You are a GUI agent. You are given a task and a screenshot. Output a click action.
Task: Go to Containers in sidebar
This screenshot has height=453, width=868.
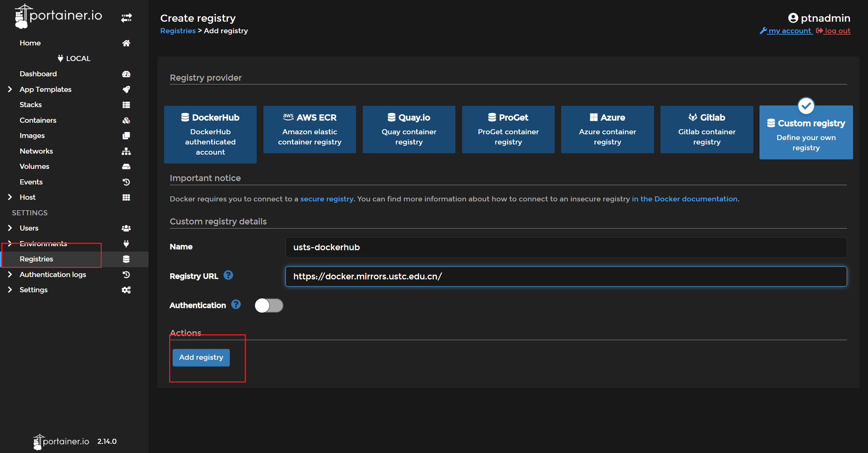coord(38,120)
